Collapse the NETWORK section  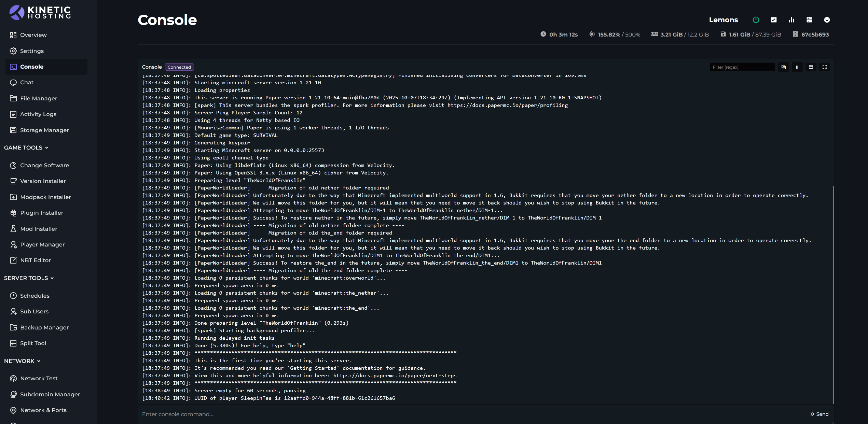tap(22, 361)
